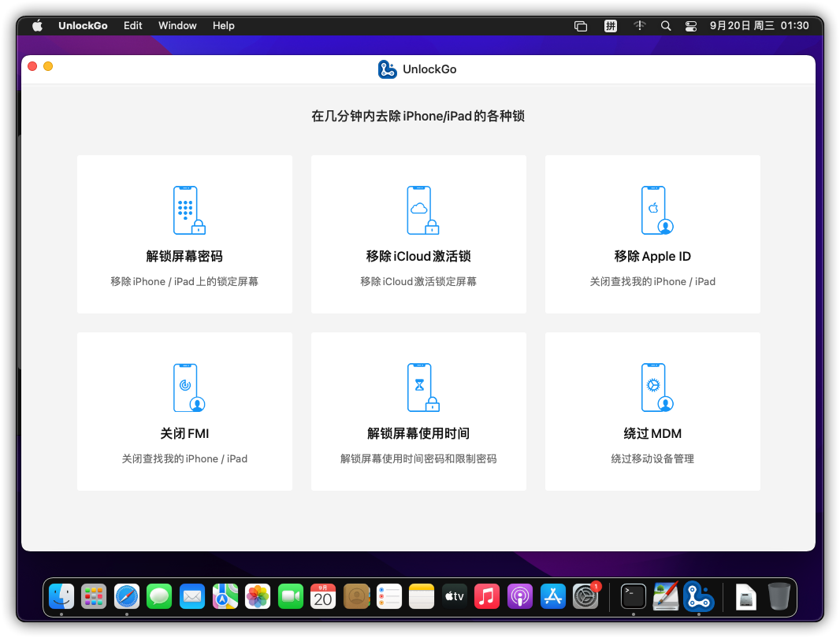This screenshot has width=840, height=638.
Task: Click the phone keypad lock icon
Action: tap(189, 210)
